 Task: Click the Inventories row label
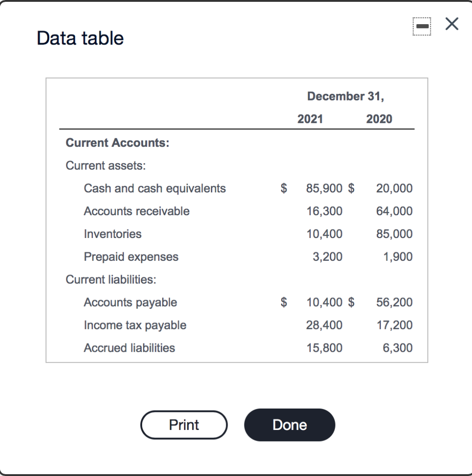[112, 234]
